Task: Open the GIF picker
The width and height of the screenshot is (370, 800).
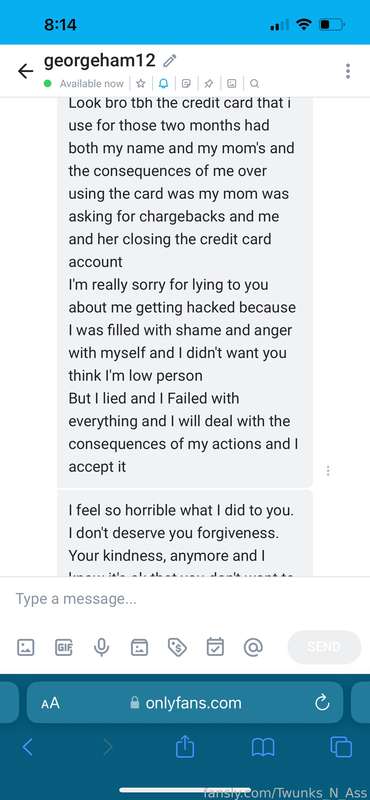Action: coord(64,647)
